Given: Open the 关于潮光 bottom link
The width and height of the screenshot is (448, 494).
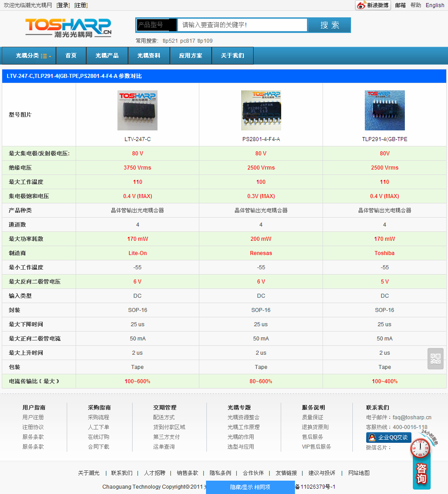Looking at the screenshot, I should click(x=89, y=473).
